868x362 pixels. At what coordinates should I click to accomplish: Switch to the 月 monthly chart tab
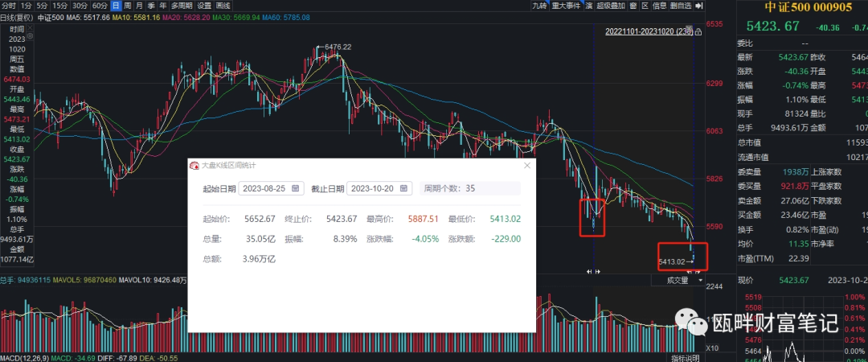139,6
